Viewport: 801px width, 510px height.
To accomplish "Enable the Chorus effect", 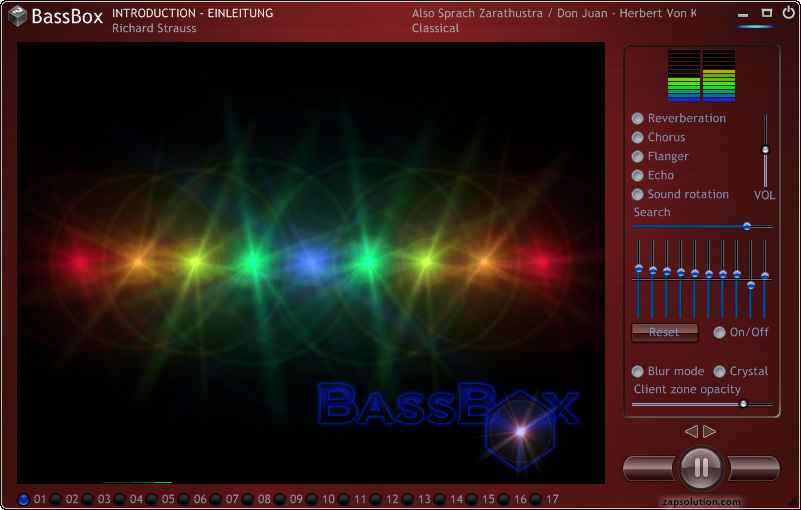I will (638, 137).
